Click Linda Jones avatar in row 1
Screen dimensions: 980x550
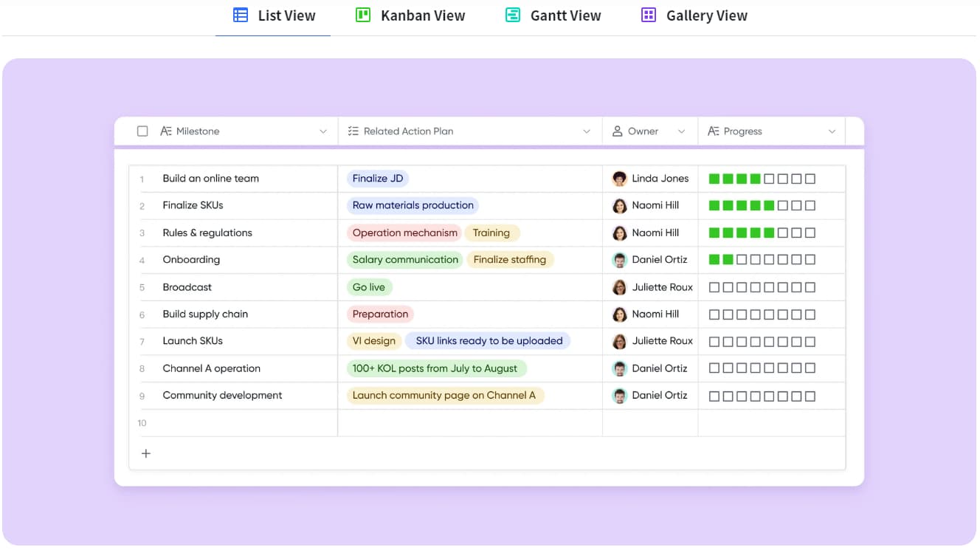pyautogui.click(x=620, y=178)
